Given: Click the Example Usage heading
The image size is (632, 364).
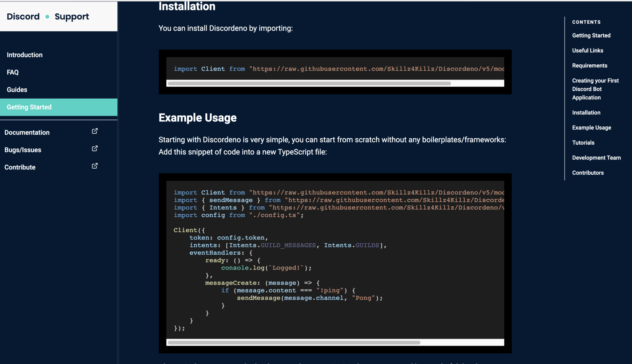Looking at the screenshot, I should (x=198, y=118).
